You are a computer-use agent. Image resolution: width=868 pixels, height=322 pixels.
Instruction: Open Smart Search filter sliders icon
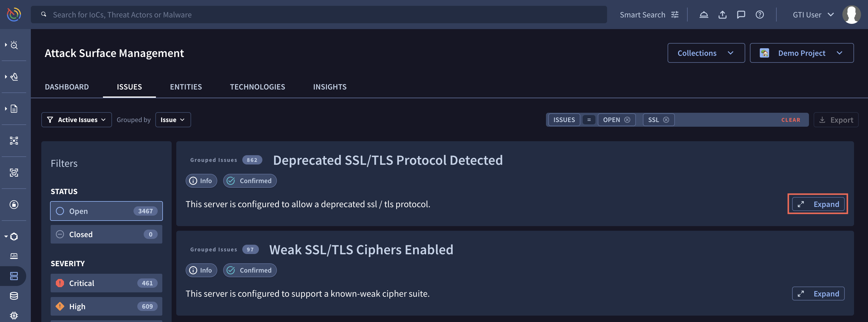(675, 15)
